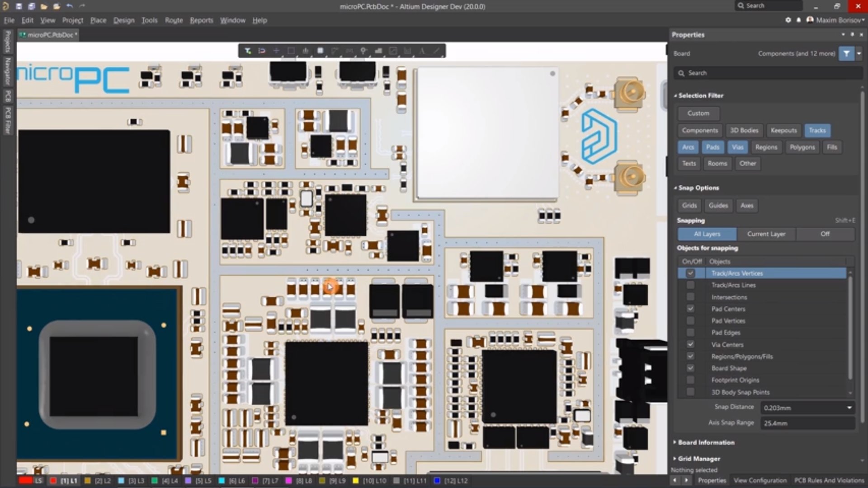Toggle the Keepouts selection filter button

coord(783,130)
